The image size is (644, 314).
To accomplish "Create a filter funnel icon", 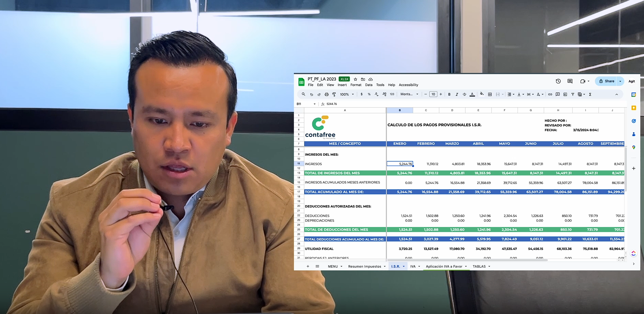I will tap(573, 95).
